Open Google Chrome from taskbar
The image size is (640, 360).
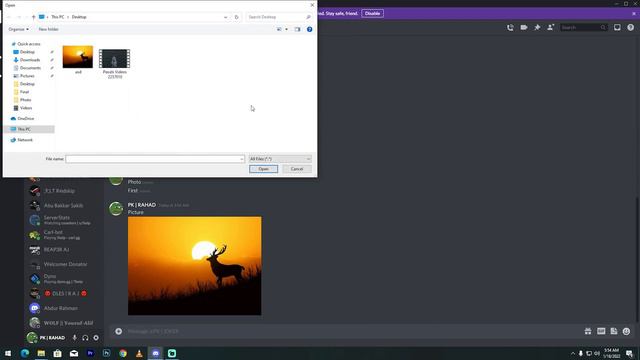[123, 353]
